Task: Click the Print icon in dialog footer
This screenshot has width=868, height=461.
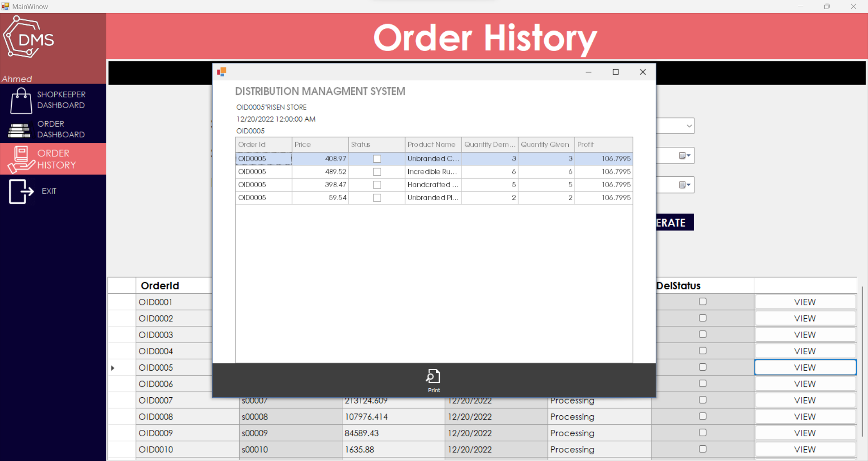Action: (433, 376)
